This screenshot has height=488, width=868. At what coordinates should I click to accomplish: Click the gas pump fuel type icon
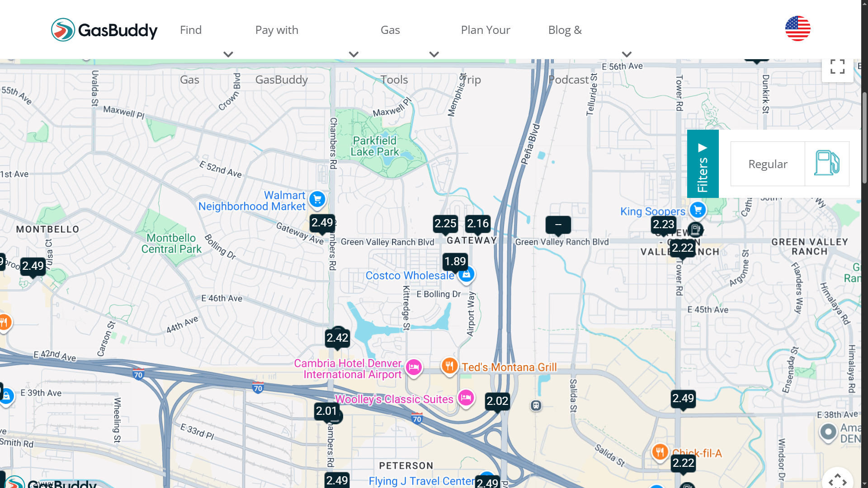pyautogui.click(x=827, y=164)
